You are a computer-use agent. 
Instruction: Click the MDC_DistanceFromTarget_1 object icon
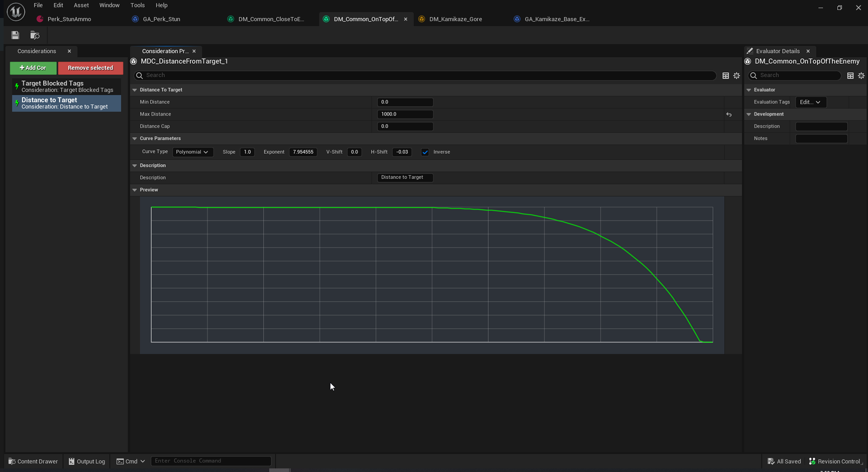click(x=134, y=61)
